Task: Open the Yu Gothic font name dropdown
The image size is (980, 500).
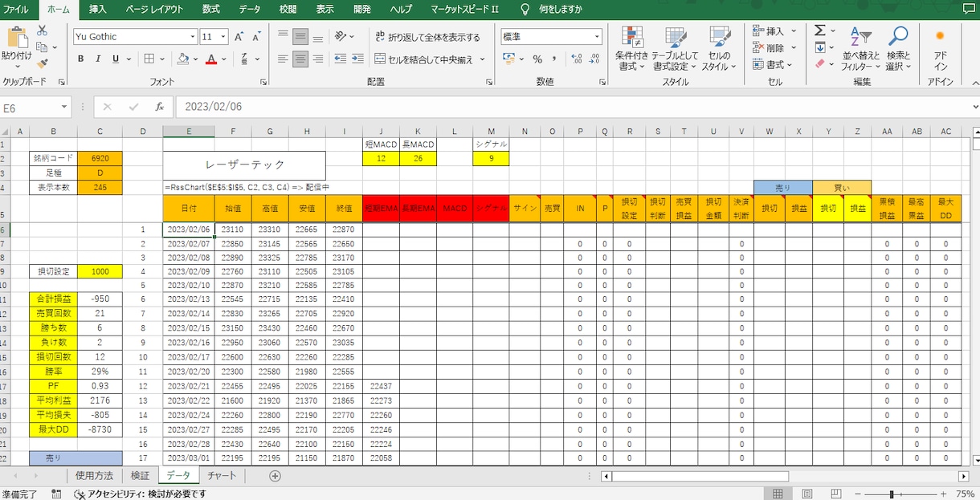Action: tap(193, 37)
